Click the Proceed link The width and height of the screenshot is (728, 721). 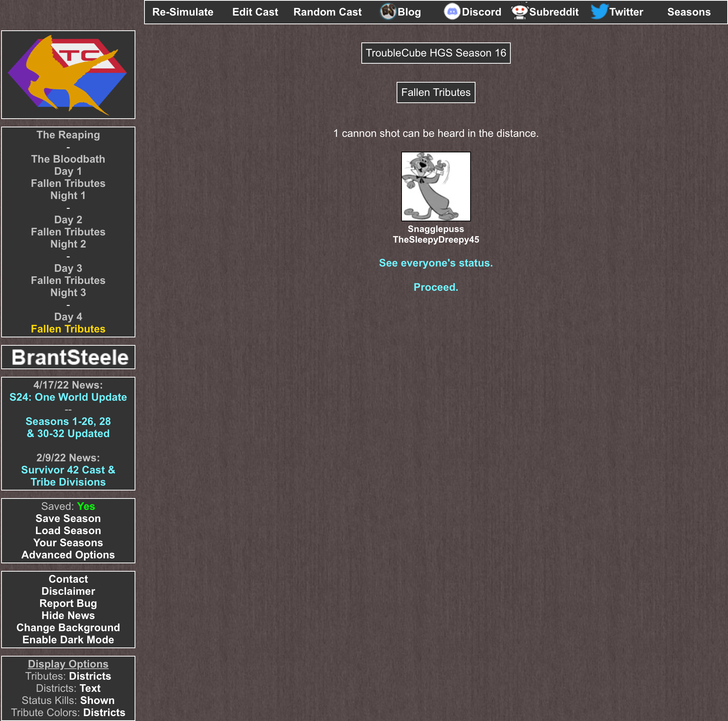coord(436,287)
